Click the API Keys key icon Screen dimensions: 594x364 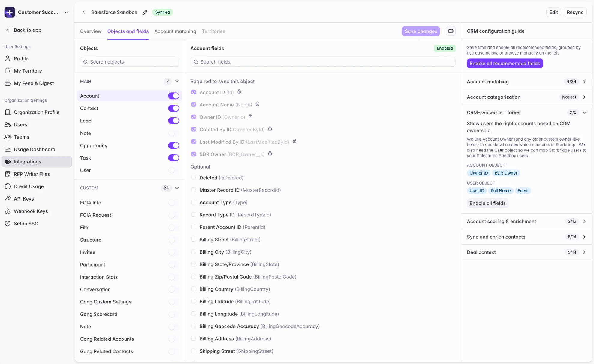tap(8, 199)
